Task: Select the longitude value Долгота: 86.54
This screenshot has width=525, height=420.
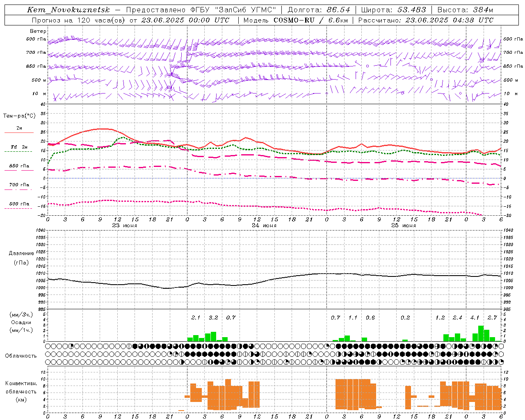Action: [x=319, y=10]
